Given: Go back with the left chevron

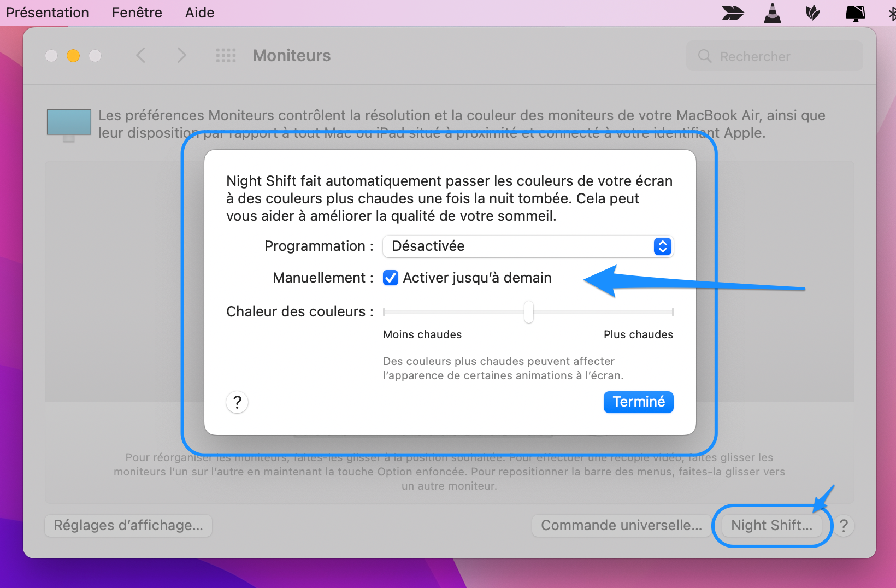Looking at the screenshot, I should click(141, 55).
